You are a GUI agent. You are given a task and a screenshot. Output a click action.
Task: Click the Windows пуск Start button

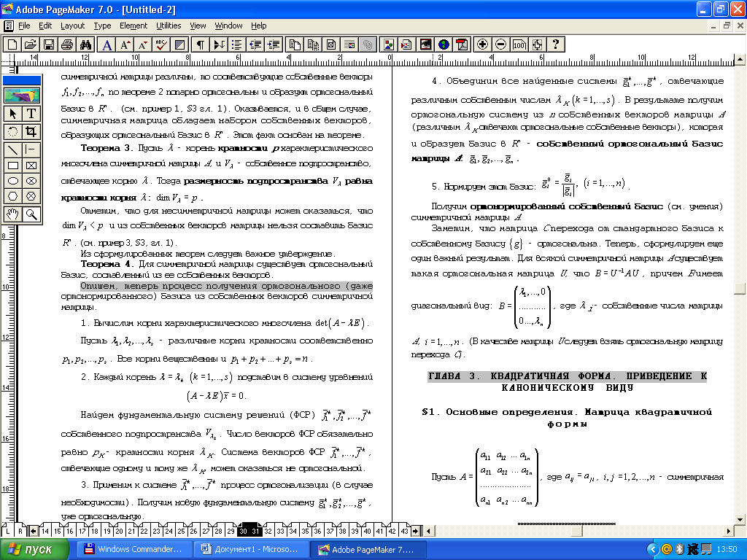click(x=34, y=550)
